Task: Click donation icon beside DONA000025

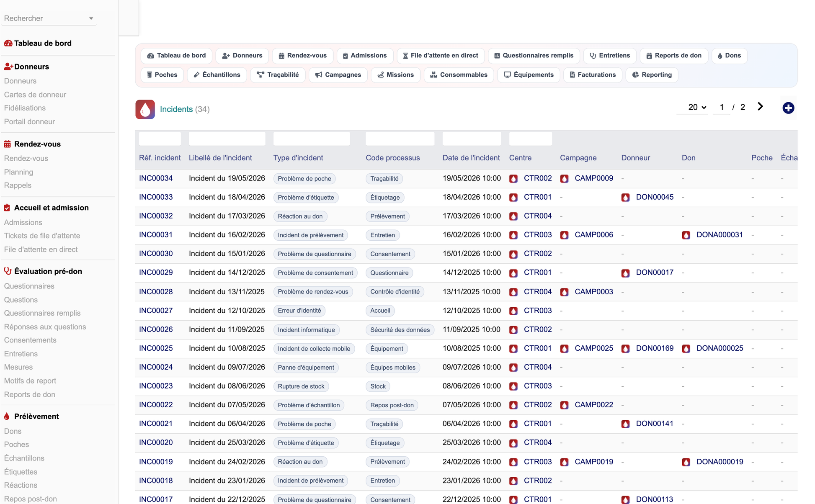Action: (x=686, y=349)
